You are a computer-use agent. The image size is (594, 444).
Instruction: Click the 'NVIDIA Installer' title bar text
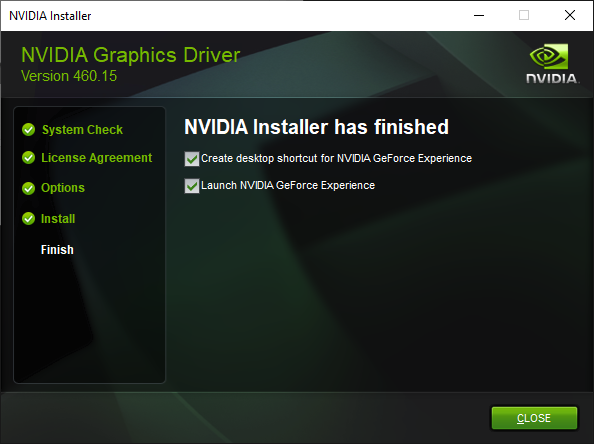[x=50, y=16]
